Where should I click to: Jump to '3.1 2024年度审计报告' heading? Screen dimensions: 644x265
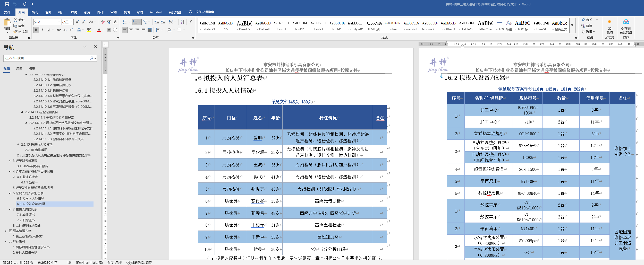click(32, 166)
